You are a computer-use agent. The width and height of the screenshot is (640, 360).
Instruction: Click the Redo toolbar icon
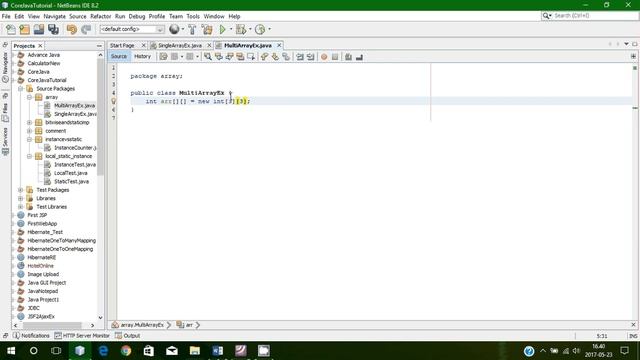(x=86, y=29)
